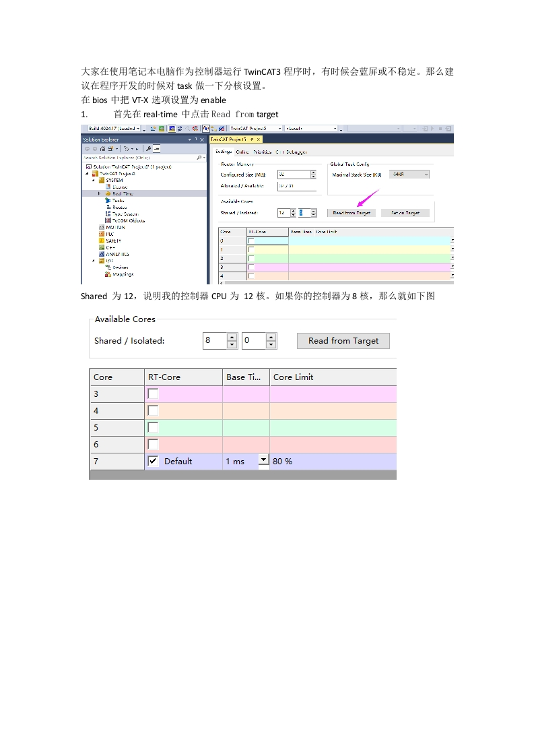
Task: Click the wrench Properties icon in Solution Explorer
Action: point(148,148)
